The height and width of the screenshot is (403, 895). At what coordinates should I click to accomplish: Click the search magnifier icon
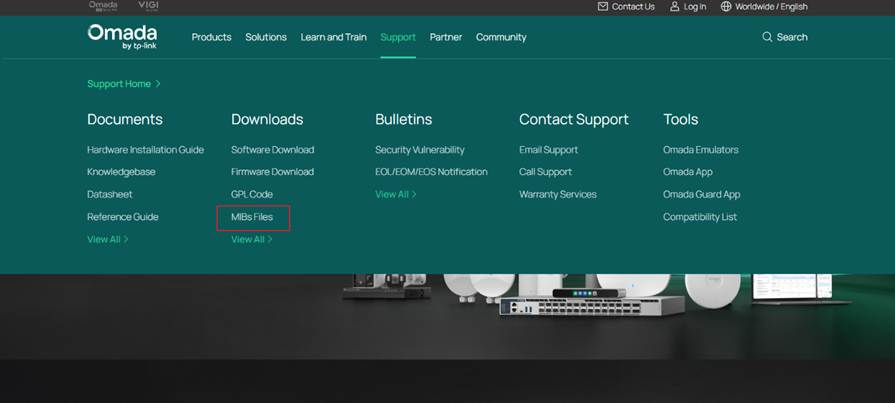coord(767,37)
